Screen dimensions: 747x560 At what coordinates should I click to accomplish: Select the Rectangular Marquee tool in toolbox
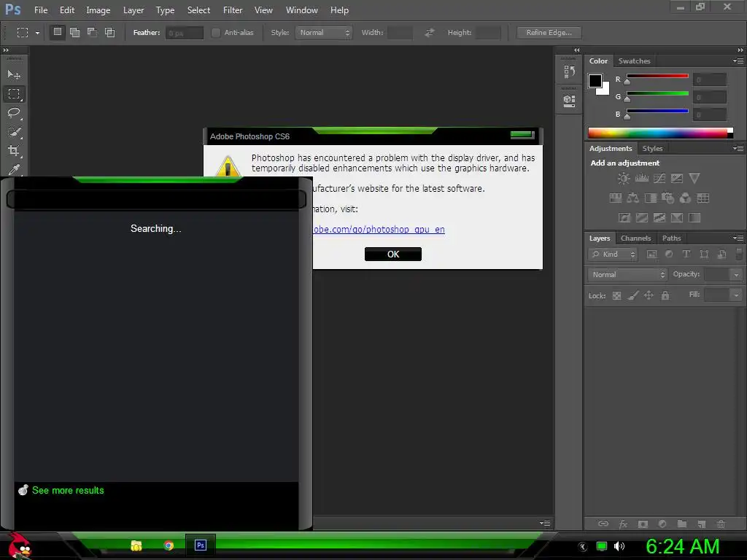[x=14, y=94]
